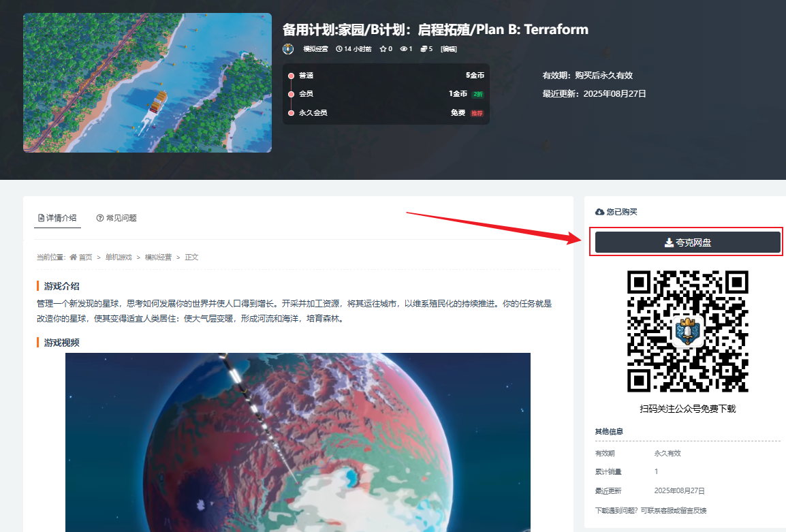786x532 pixels.
Task: Click the author avatar icon below the title
Action: coord(288,49)
